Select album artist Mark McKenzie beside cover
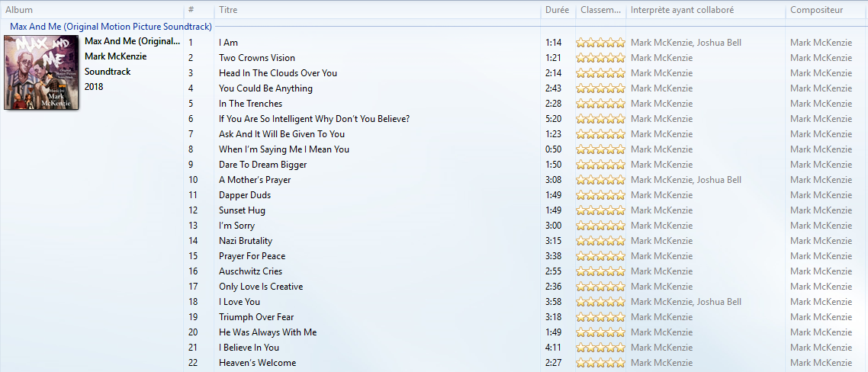 point(116,56)
